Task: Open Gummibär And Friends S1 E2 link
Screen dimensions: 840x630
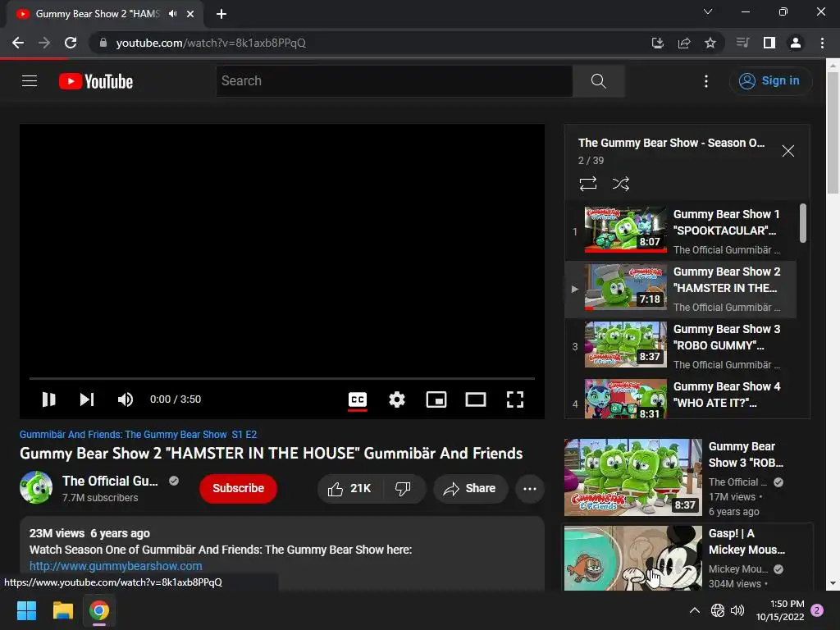Action: pyautogui.click(x=138, y=435)
